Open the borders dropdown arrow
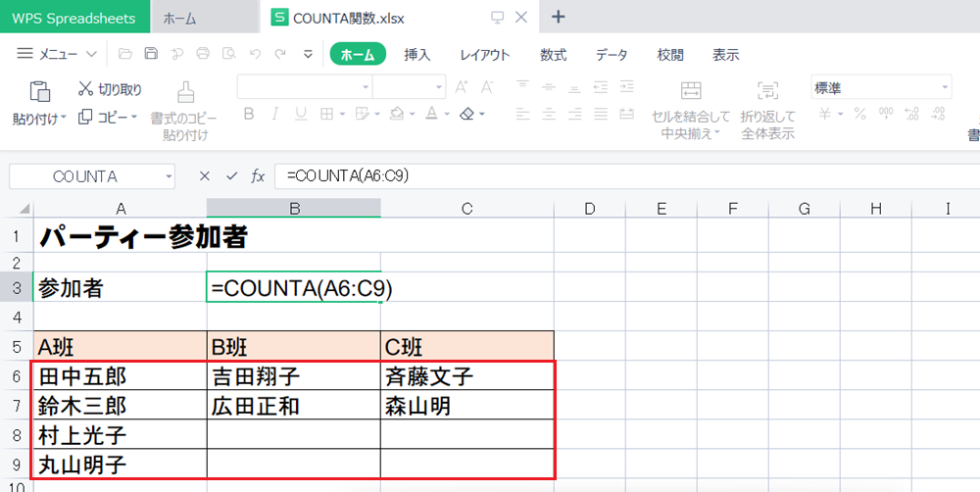The width and height of the screenshot is (980, 492). pos(342,115)
